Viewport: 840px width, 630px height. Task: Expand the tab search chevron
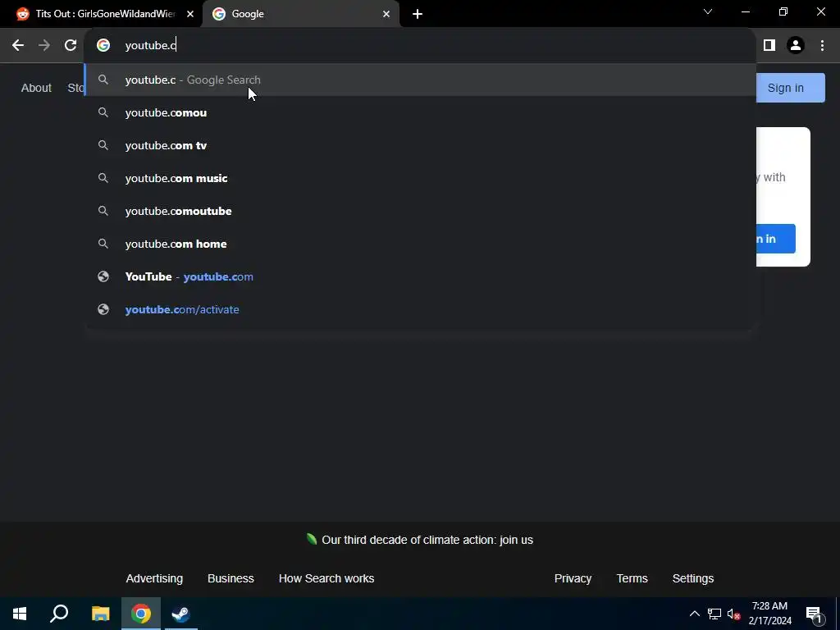(x=708, y=11)
